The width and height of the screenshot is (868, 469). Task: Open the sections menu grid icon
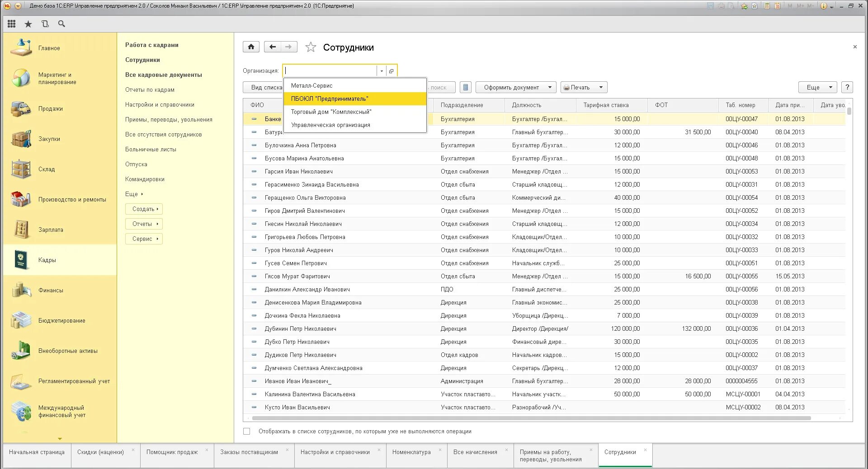[12, 24]
